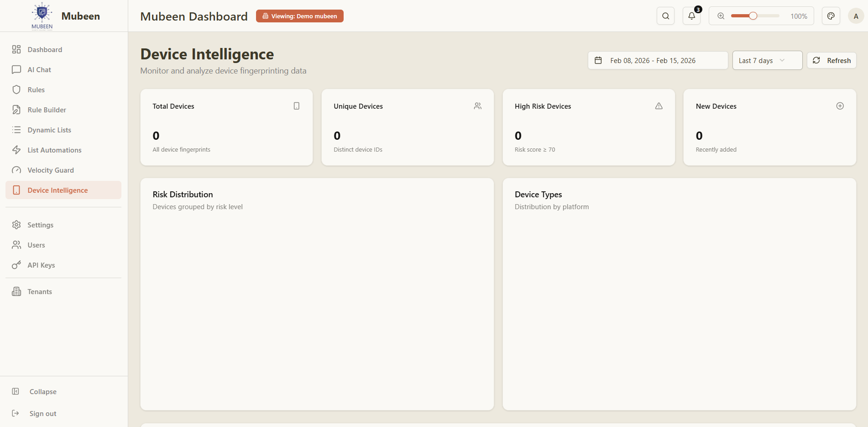868x427 pixels.
Task: Select the List Automations lightning icon
Action: [x=16, y=150]
